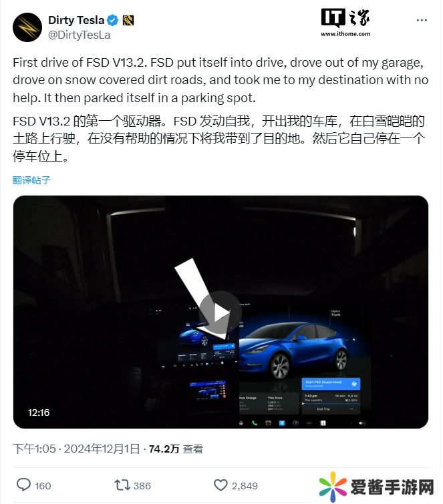The height and width of the screenshot is (504, 443).
Task: Like the post with the heart icon
Action: click(220, 485)
